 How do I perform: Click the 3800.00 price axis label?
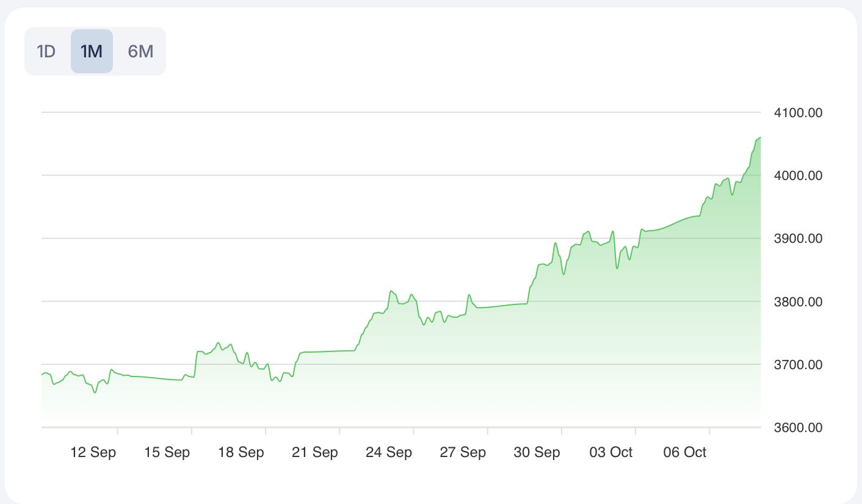tap(798, 301)
